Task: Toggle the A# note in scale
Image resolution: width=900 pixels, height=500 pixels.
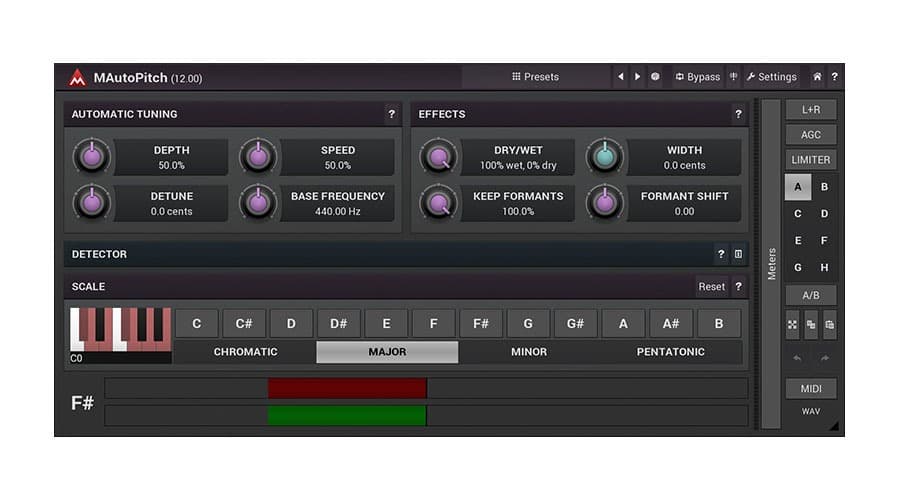Action: click(671, 324)
